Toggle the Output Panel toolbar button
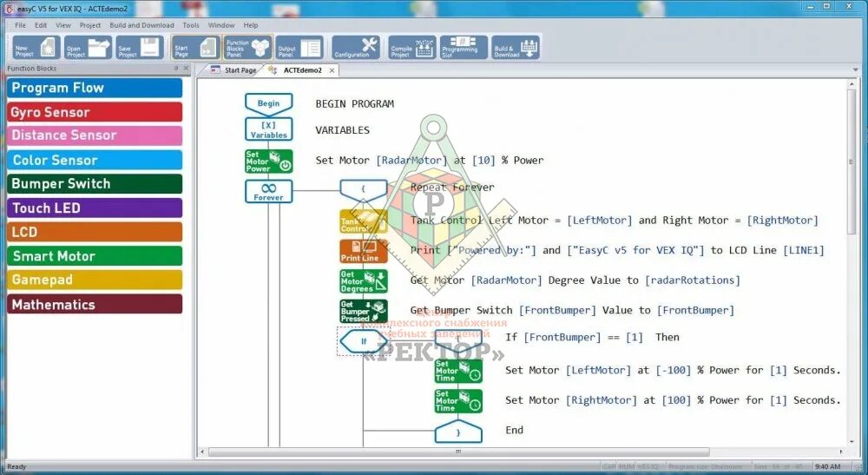 pos(299,48)
